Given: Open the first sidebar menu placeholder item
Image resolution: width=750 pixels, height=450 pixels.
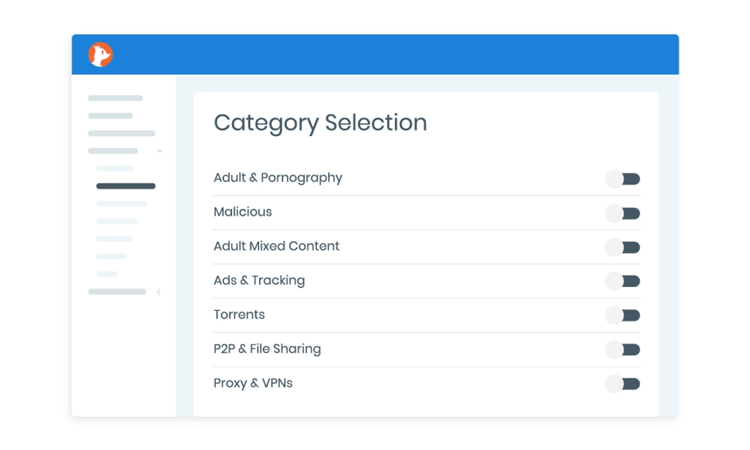Looking at the screenshot, I should [x=115, y=98].
